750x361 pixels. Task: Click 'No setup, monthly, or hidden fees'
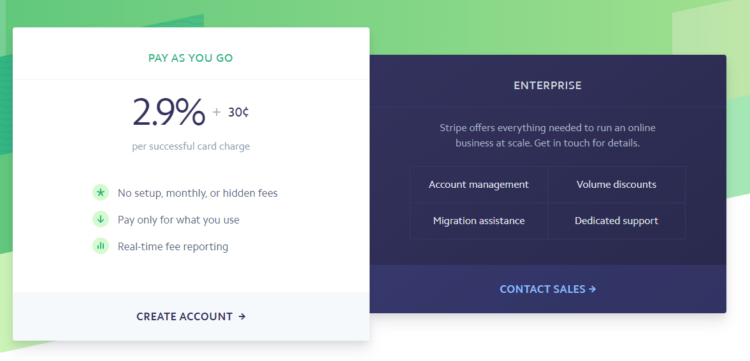coord(198,193)
